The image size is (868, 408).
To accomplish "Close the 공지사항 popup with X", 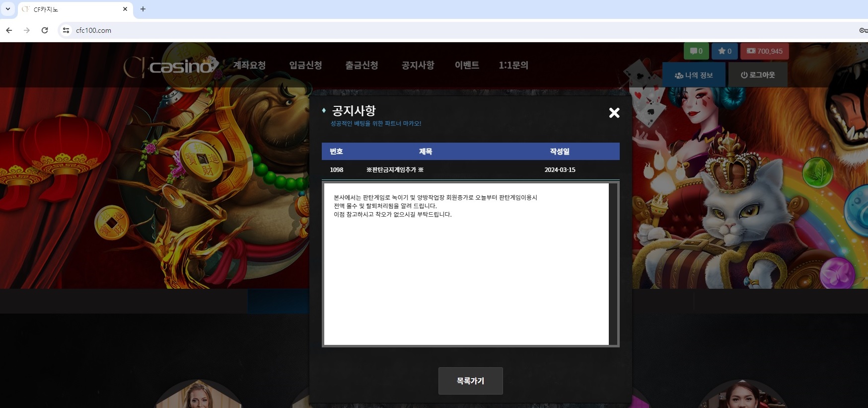I will point(614,113).
